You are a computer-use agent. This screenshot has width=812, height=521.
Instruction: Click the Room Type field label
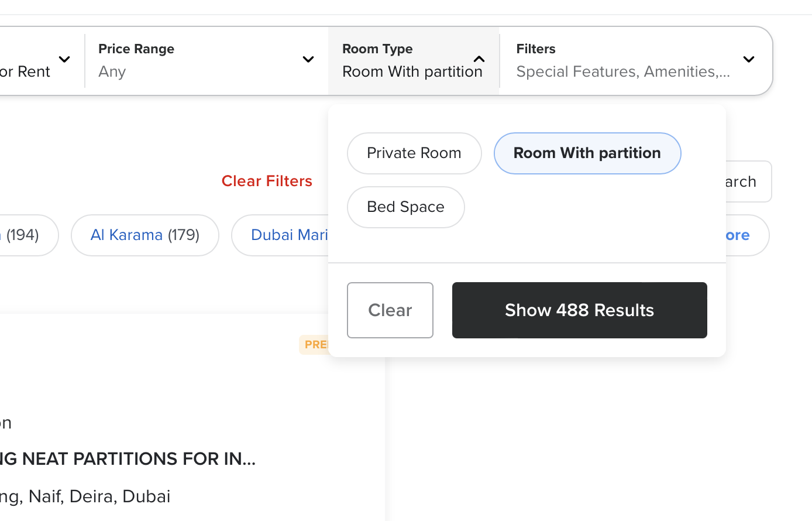(x=377, y=49)
